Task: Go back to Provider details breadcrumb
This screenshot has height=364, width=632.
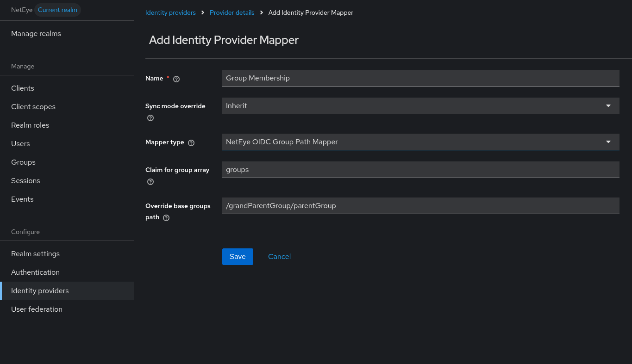Action: [232, 12]
